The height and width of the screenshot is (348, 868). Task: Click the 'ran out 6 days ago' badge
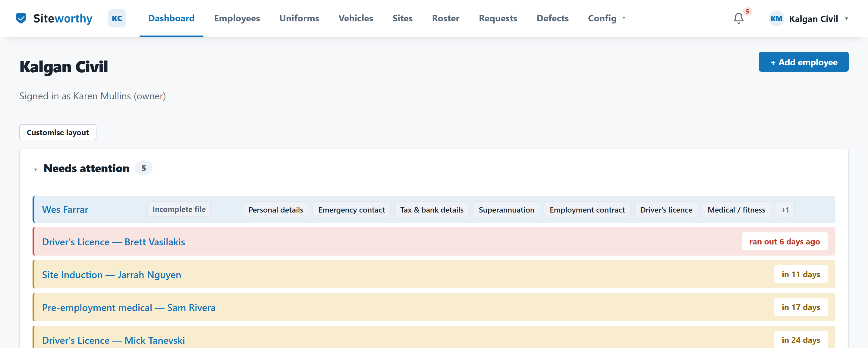pyautogui.click(x=785, y=242)
